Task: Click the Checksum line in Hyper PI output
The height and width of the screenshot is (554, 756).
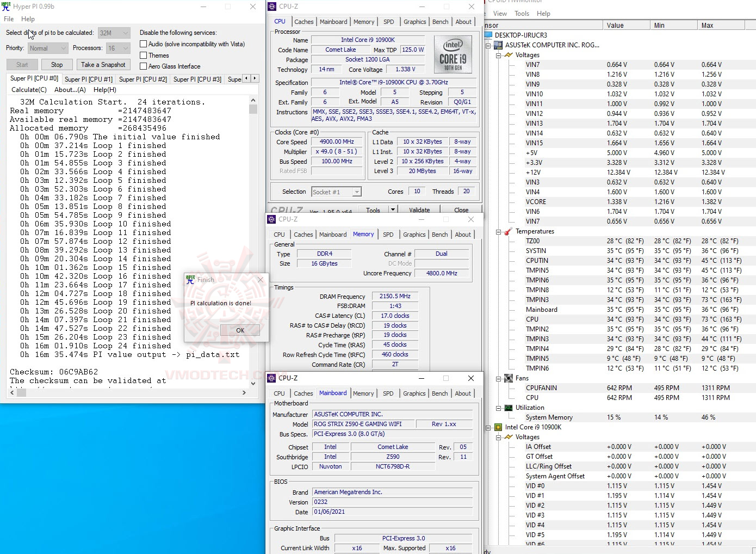Action: pos(54,372)
